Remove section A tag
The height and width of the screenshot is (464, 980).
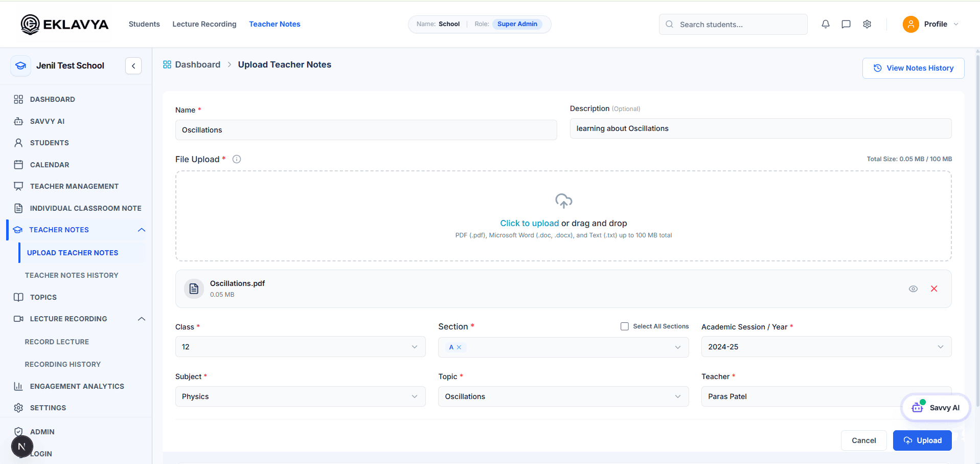tap(459, 347)
